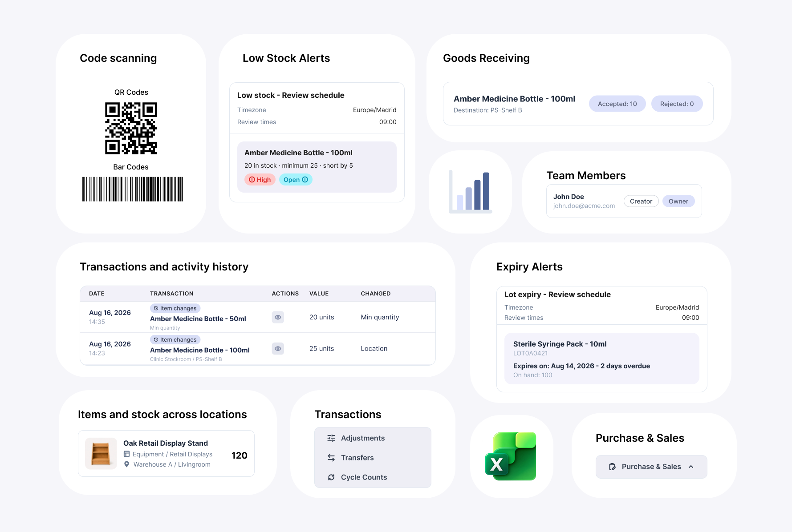Click the Min quantity changed cell
Screen dimensions: 792x532
click(x=380, y=317)
